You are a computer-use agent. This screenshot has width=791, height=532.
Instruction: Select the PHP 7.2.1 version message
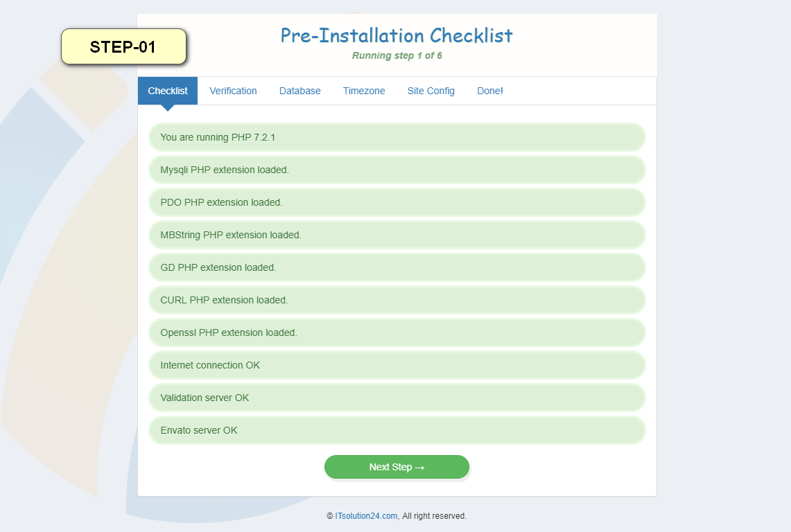point(397,137)
